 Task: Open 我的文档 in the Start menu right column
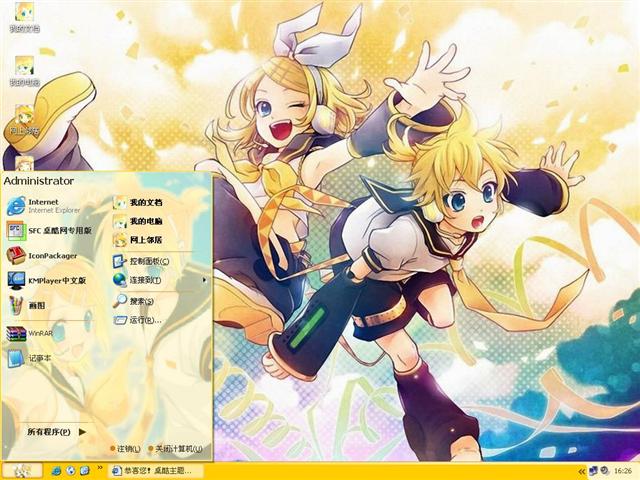[x=138, y=202]
